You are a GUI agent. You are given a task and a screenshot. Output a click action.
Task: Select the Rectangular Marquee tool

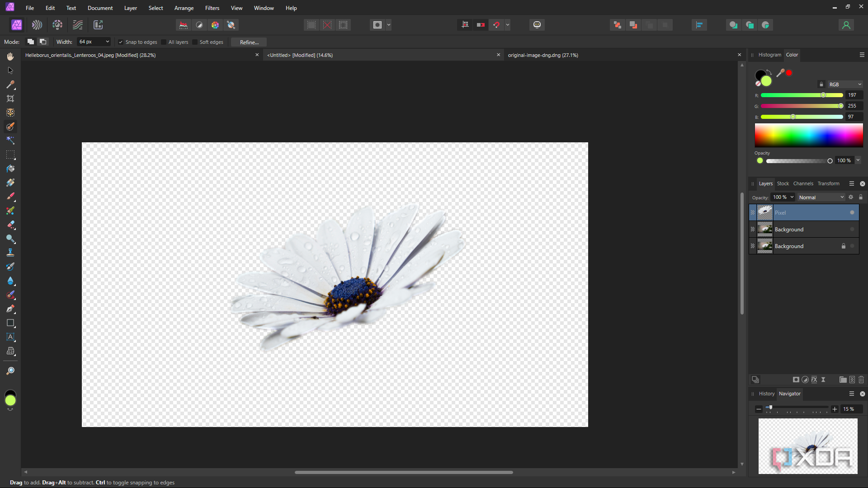tap(10, 155)
